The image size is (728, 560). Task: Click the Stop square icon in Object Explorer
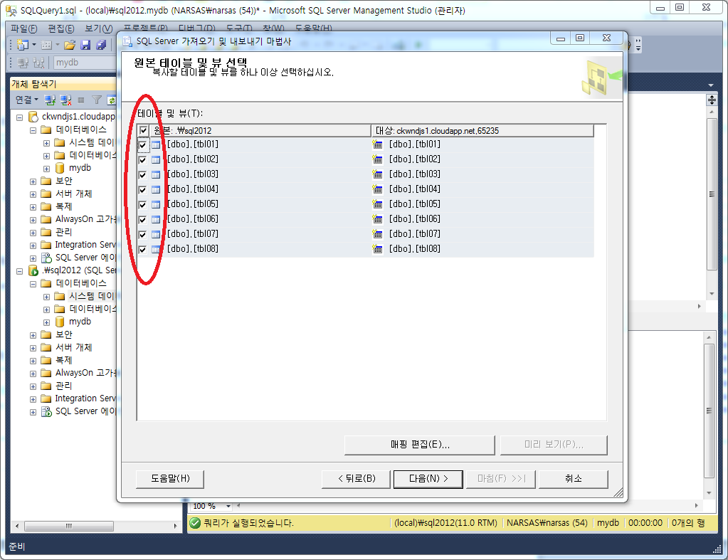tap(81, 100)
